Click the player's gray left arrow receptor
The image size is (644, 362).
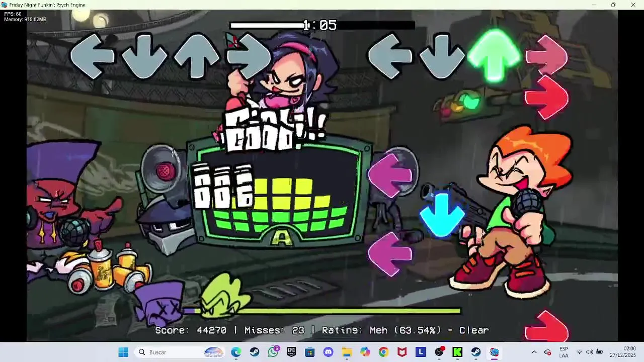[x=390, y=56]
